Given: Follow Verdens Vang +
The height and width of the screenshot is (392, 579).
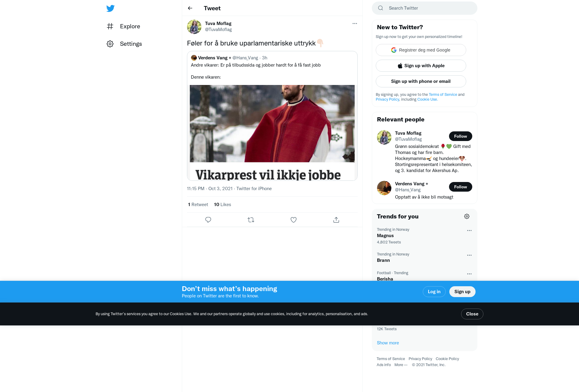Looking at the screenshot, I should click(460, 187).
